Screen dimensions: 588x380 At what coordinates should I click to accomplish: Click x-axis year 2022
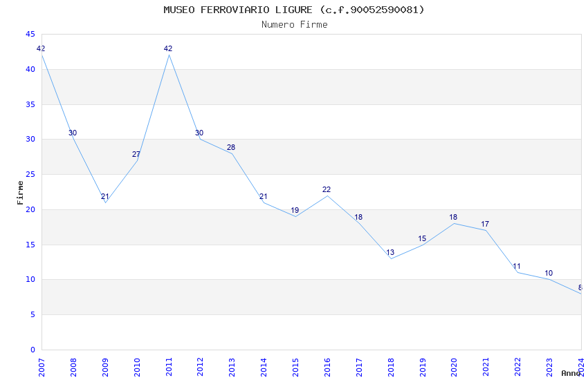point(517,368)
